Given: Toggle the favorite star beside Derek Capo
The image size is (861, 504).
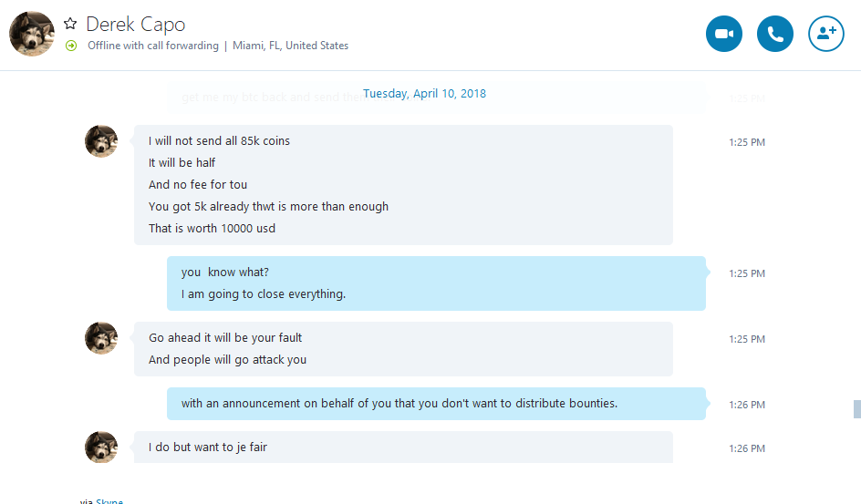Looking at the screenshot, I should point(70,24).
